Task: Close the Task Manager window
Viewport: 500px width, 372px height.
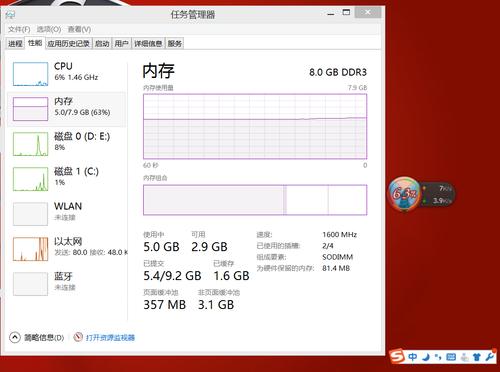Action: pyautogui.click(x=368, y=12)
